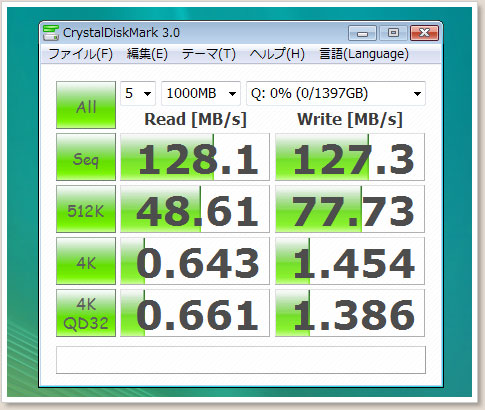Open the テーマ(T) menu
Image resolution: width=485 pixels, height=410 pixels.
(209, 54)
